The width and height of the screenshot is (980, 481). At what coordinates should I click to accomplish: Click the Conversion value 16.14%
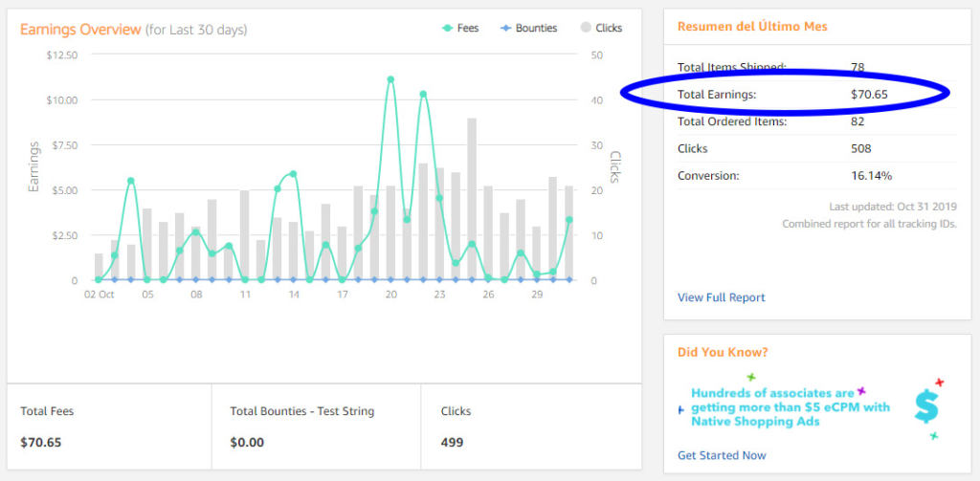point(871,176)
